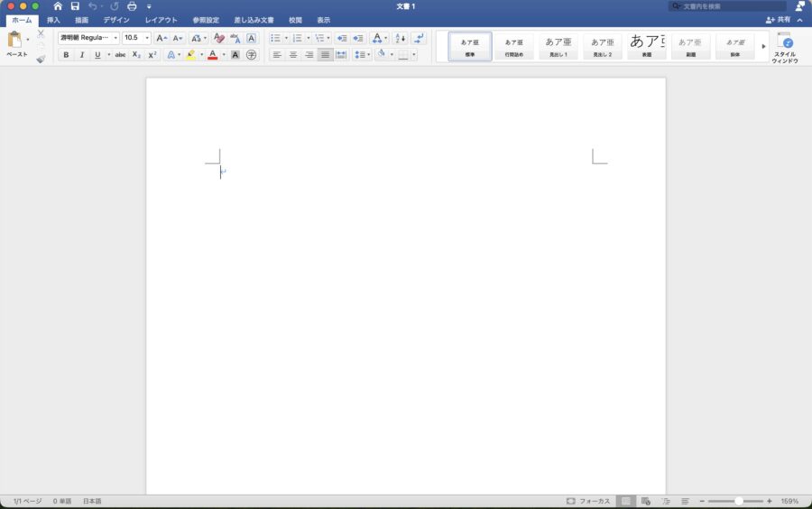Open the font name dropdown
812x509 pixels.
coord(115,38)
